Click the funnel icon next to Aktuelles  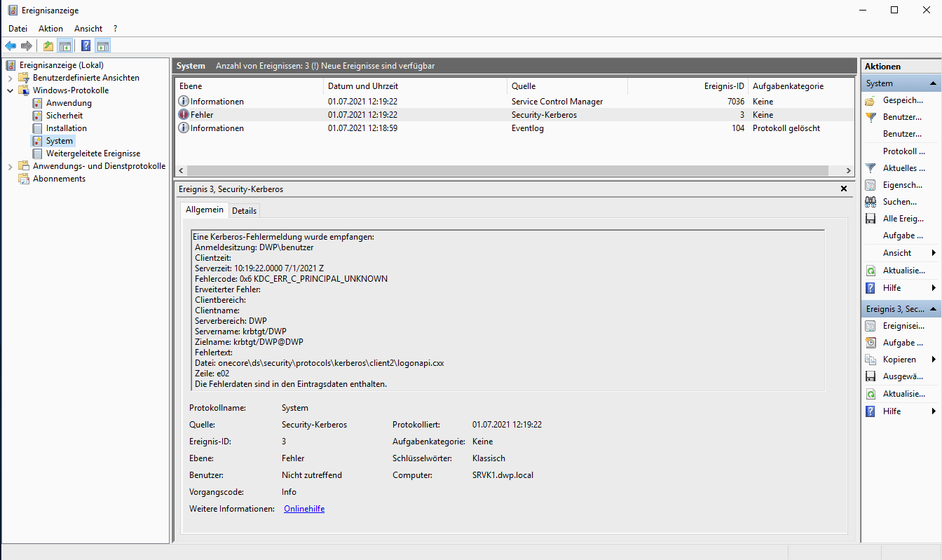pyautogui.click(x=871, y=168)
